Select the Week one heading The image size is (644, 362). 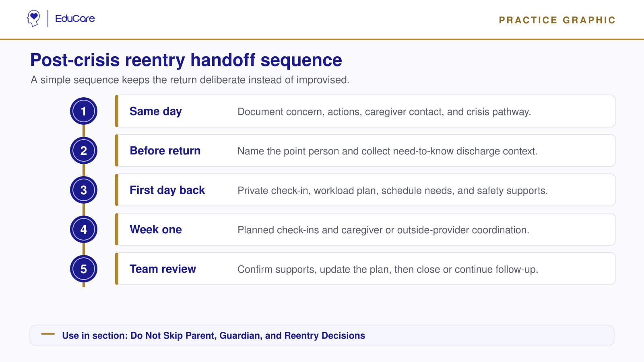pos(156,230)
